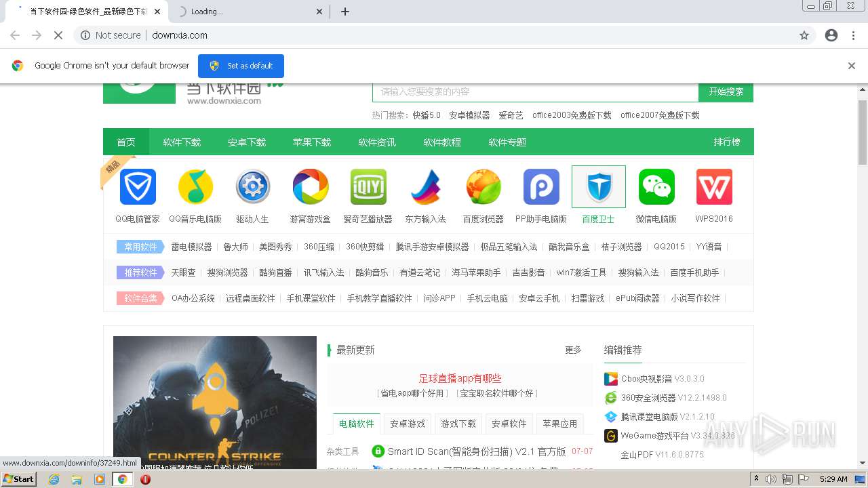Click the 开始搜索 search button
Viewport: 868px width, 488px height.
(726, 91)
